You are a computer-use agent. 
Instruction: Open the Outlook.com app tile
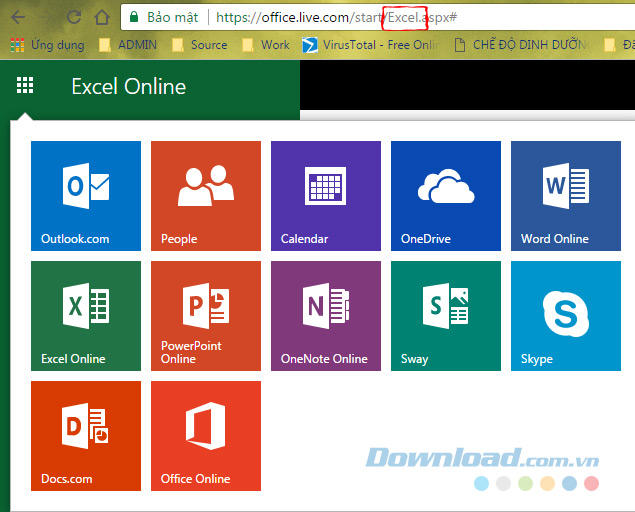[86, 195]
